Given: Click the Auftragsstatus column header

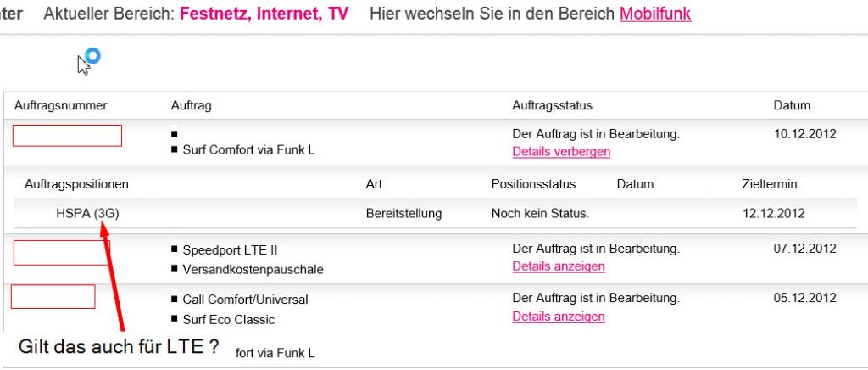Looking at the screenshot, I should 552,105.
